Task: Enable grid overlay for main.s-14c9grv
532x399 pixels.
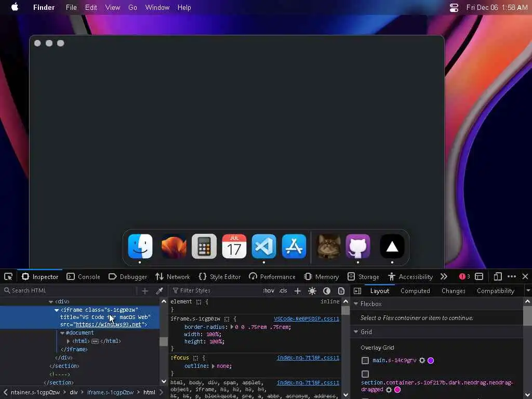Action: (365, 361)
